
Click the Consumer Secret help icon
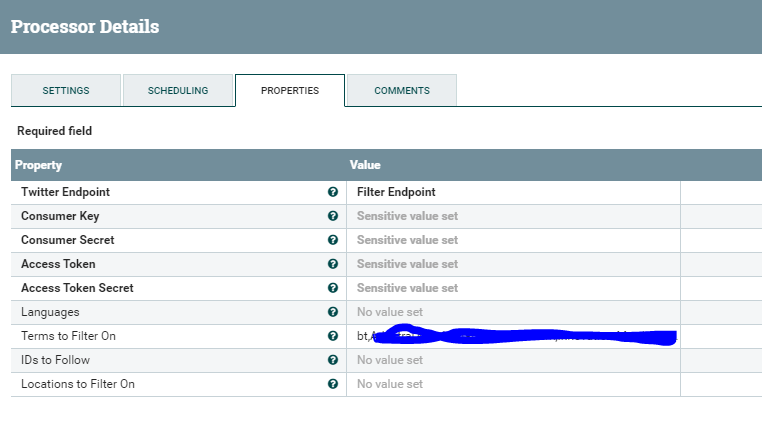pos(333,240)
